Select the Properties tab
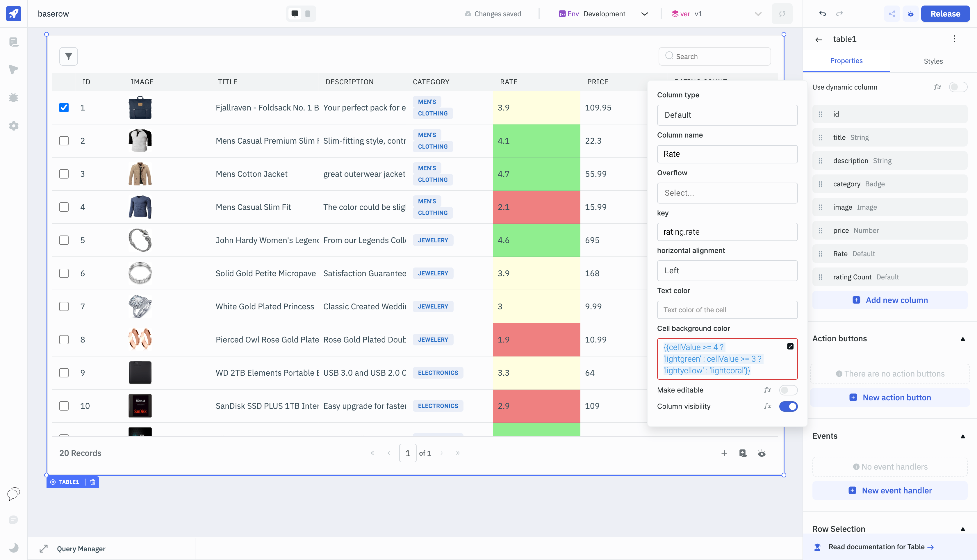 click(846, 61)
